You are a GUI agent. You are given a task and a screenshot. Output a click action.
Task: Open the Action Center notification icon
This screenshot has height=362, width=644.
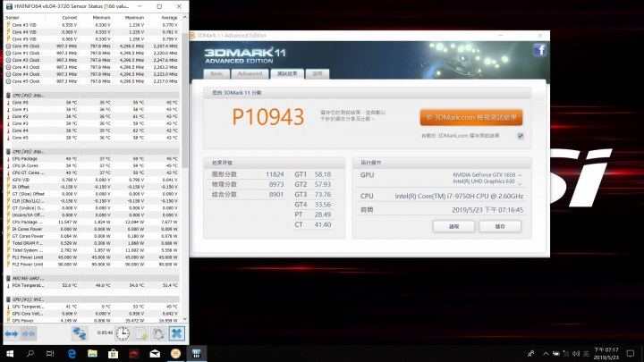(x=631, y=353)
